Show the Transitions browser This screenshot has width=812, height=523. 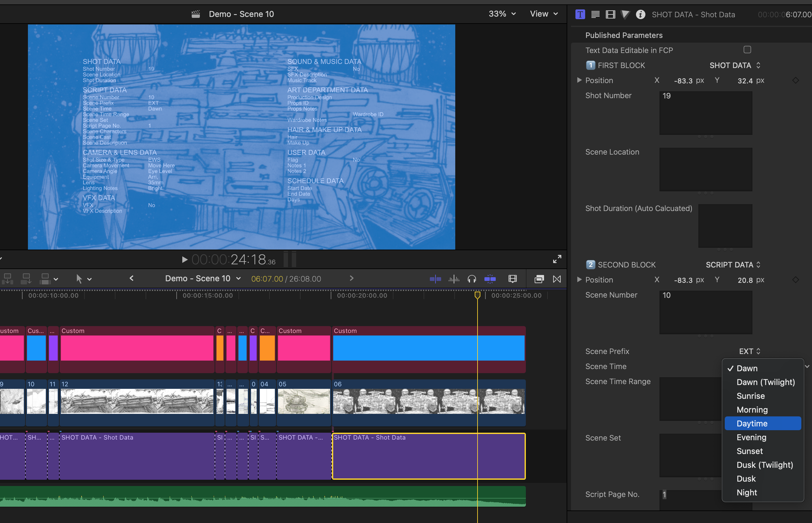[x=557, y=279]
